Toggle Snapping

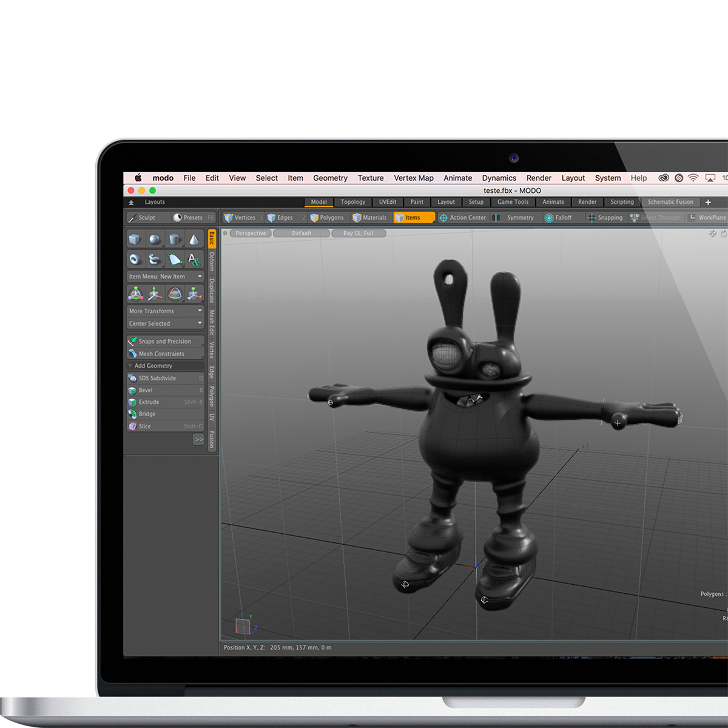click(605, 217)
